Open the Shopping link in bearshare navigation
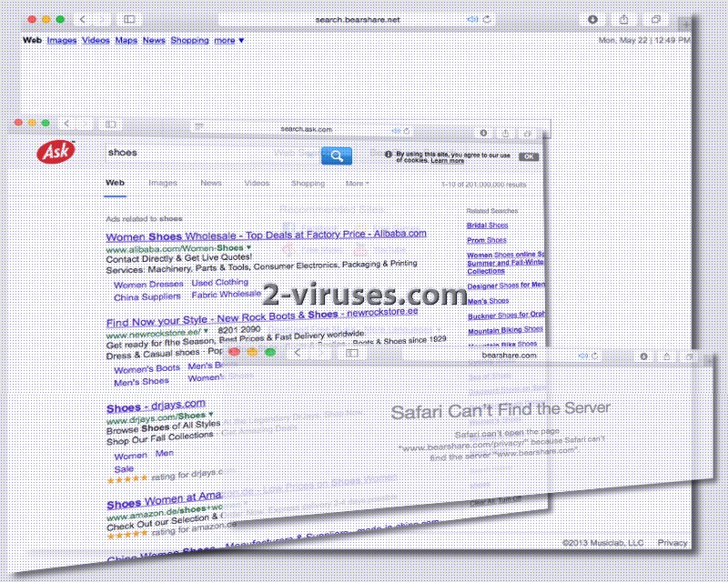 click(189, 40)
